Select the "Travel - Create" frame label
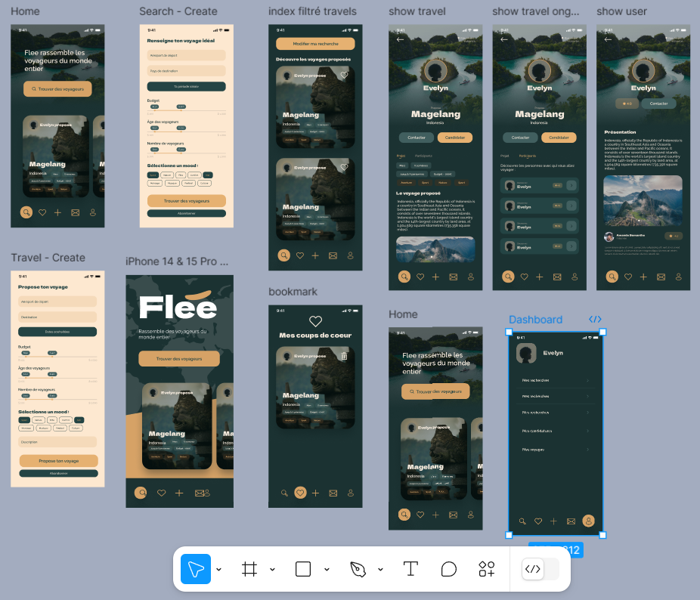The height and width of the screenshot is (600, 700). tap(48, 258)
